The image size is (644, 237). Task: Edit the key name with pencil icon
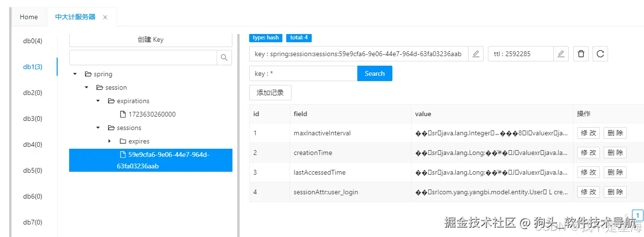pyautogui.click(x=476, y=54)
